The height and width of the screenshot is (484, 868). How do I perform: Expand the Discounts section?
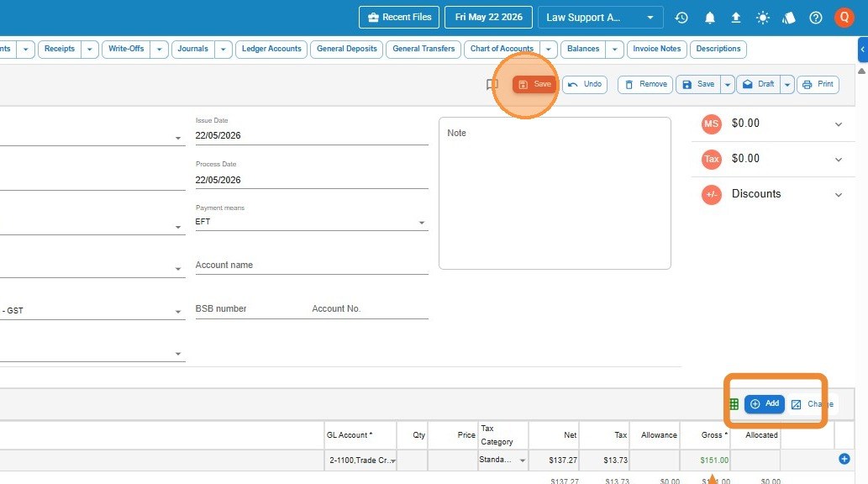pyautogui.click(x=838, y=195)
